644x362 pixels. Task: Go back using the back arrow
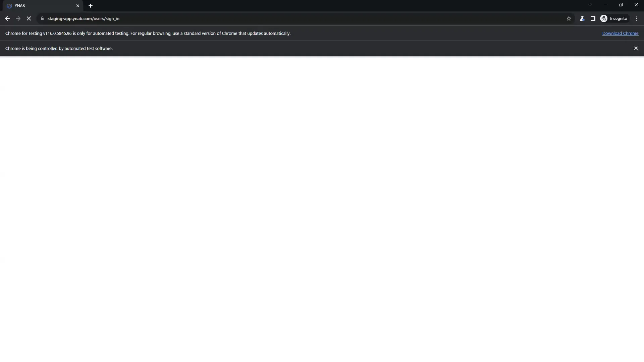[x=7, y=19]
